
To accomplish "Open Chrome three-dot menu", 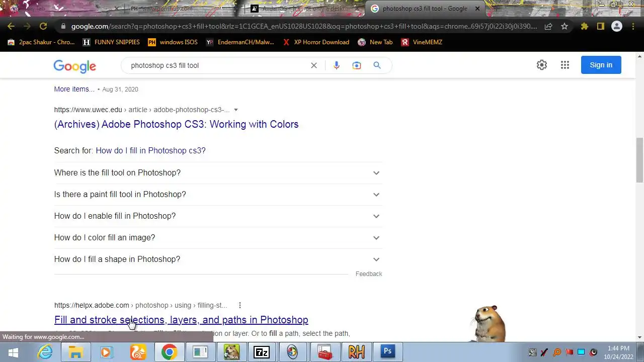I will pos(633,26).
